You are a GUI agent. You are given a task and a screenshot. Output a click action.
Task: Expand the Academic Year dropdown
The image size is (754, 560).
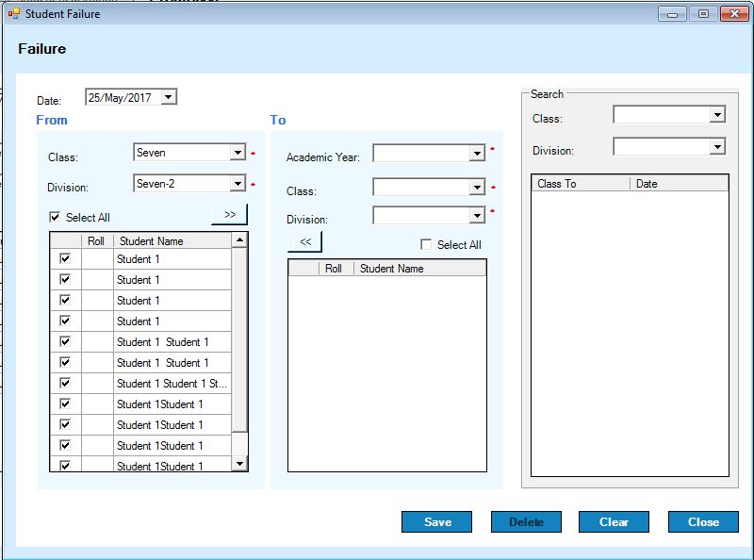(x=477, y=154)
